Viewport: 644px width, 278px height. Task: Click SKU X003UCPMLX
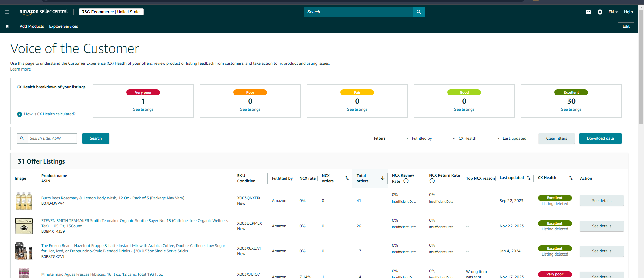pos(250,223)
